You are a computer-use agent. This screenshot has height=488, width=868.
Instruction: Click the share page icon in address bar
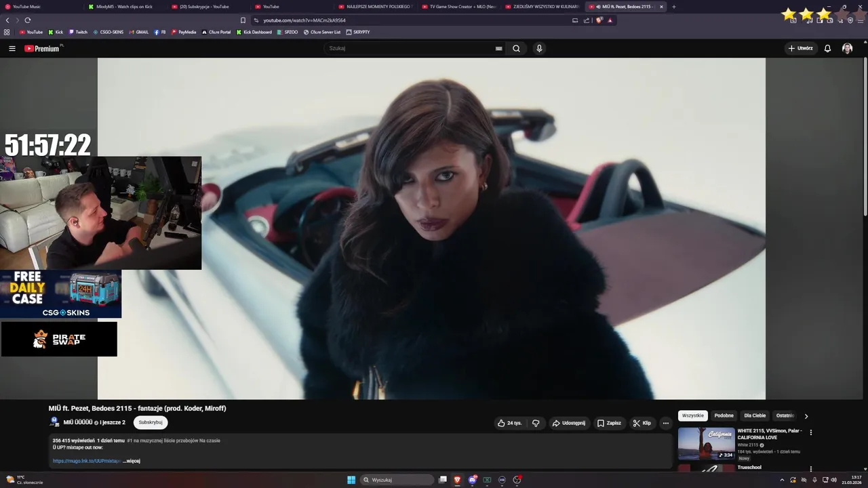point(587,20)
